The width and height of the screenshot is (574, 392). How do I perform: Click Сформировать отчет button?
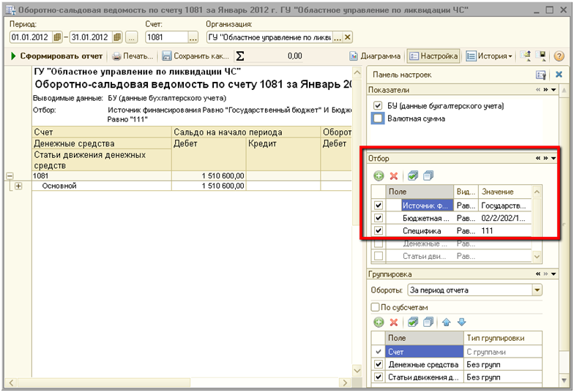(x=56, y=56)
